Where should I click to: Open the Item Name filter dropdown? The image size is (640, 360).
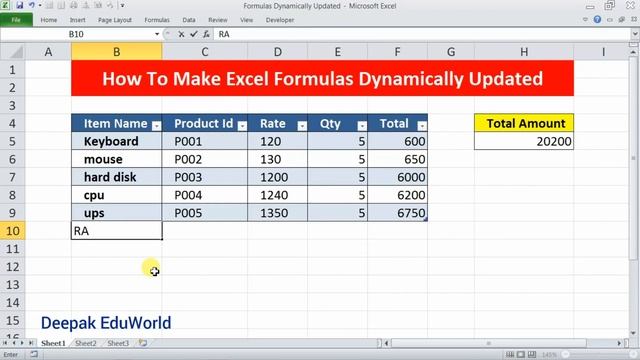coord(156,126)
